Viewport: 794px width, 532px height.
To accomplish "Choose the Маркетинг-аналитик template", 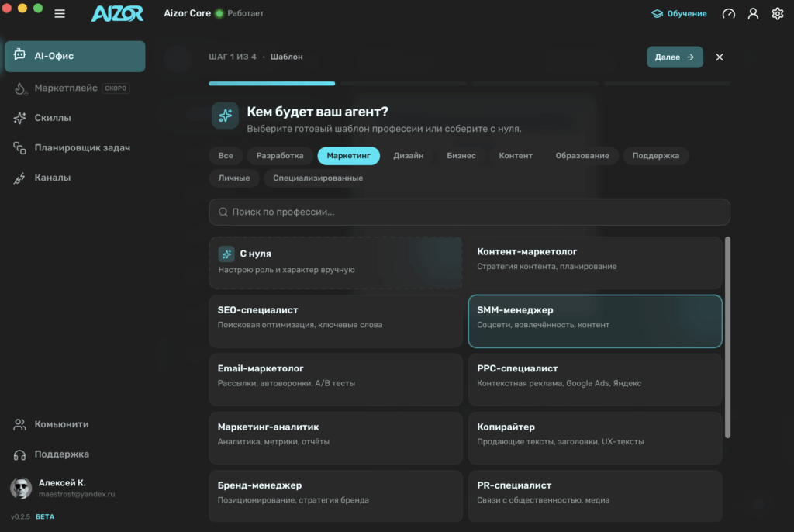I will [336, 437].
